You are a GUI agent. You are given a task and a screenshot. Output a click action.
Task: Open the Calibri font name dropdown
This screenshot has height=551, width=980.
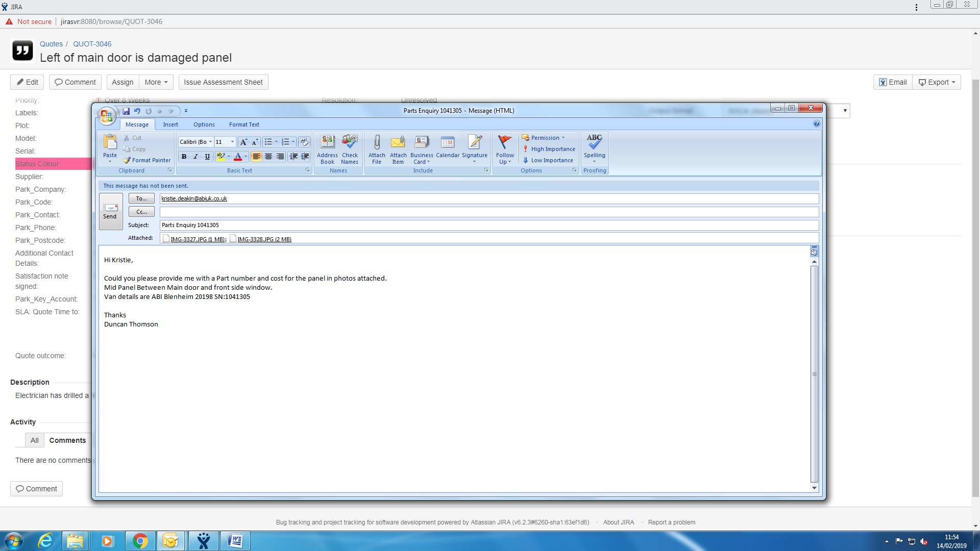210,142
